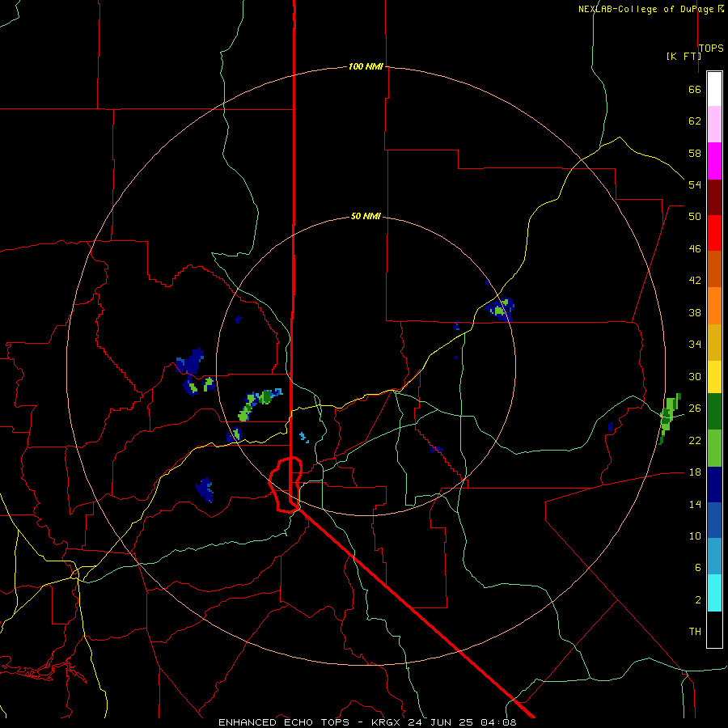Click the light blue 6 legend swatch
Image resolution: width=728 pixels, height=728 pixels.
[x=714, y=557]
